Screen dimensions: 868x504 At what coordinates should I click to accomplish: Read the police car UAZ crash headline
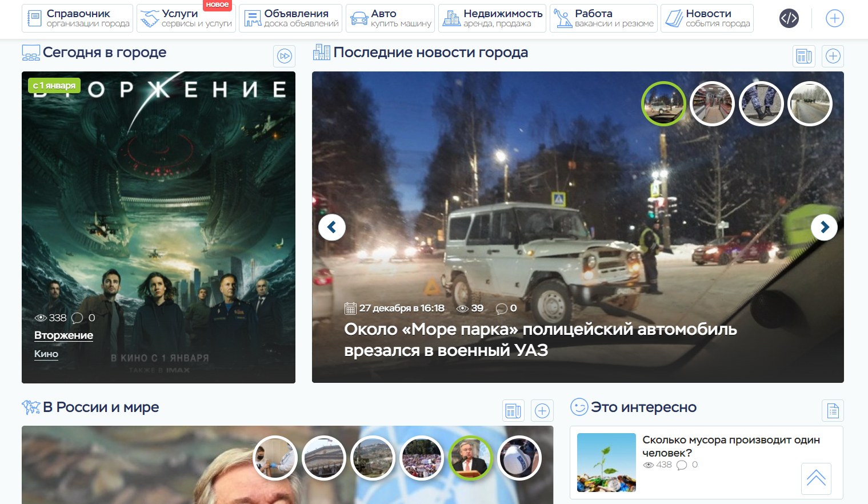(540, 339)
